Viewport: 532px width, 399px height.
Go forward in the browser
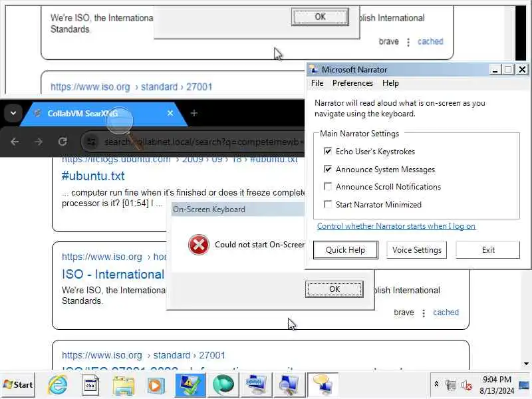39,142
